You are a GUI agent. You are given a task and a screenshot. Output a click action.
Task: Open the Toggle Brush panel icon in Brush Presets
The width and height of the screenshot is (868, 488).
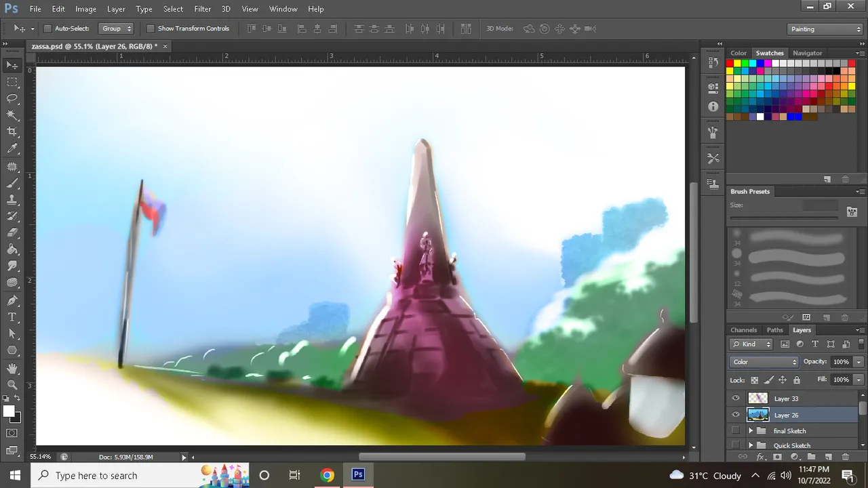[x=852, y=211]
